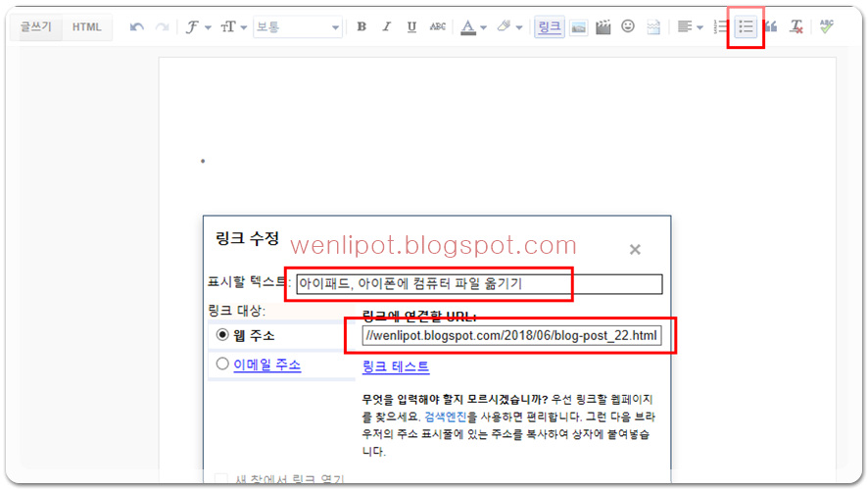Expand the 보통 paragraph format dropdown

click(297, 26)
